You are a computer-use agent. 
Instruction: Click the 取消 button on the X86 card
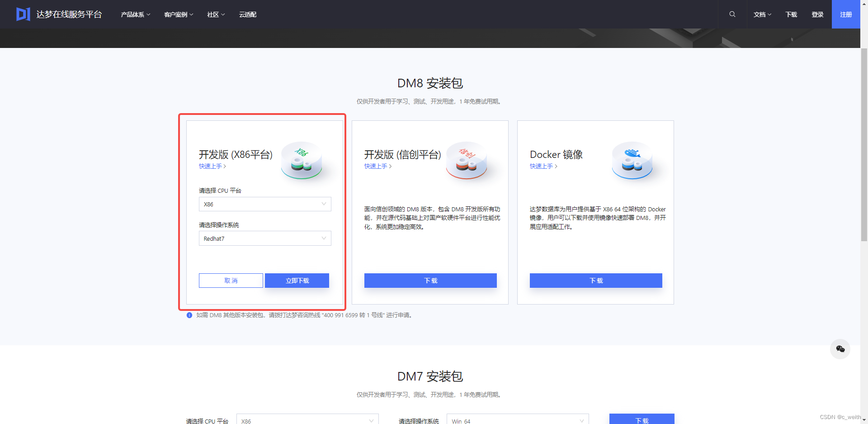(x=231, y=281)
